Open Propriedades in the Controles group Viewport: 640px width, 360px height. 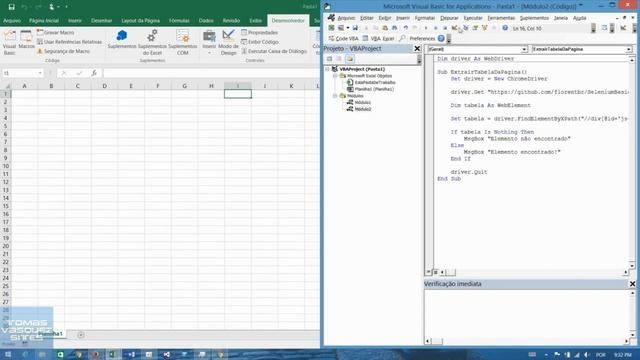pyautogui.click(x=260, y=32)
